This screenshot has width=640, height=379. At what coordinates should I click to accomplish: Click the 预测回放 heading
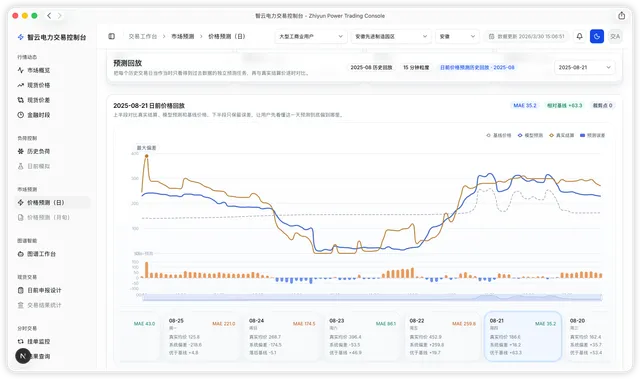[127, 63]
